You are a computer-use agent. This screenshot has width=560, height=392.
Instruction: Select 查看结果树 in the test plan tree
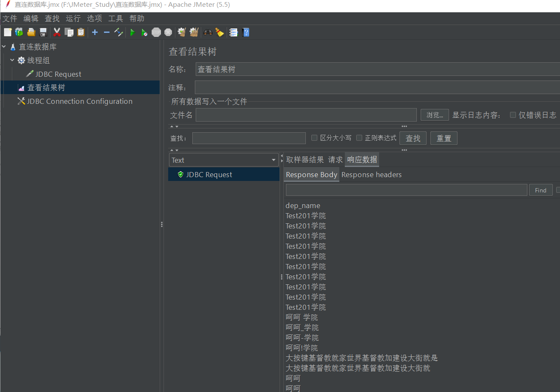46,88
